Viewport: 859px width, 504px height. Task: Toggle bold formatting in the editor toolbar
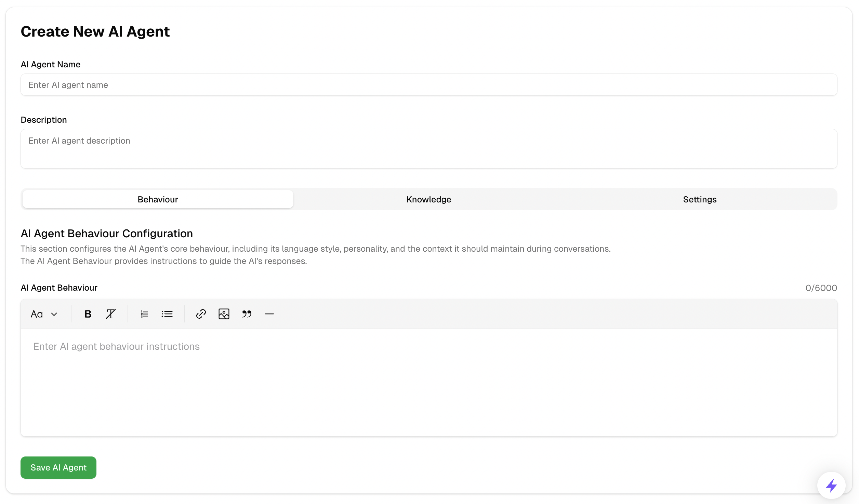coord(88,314)
